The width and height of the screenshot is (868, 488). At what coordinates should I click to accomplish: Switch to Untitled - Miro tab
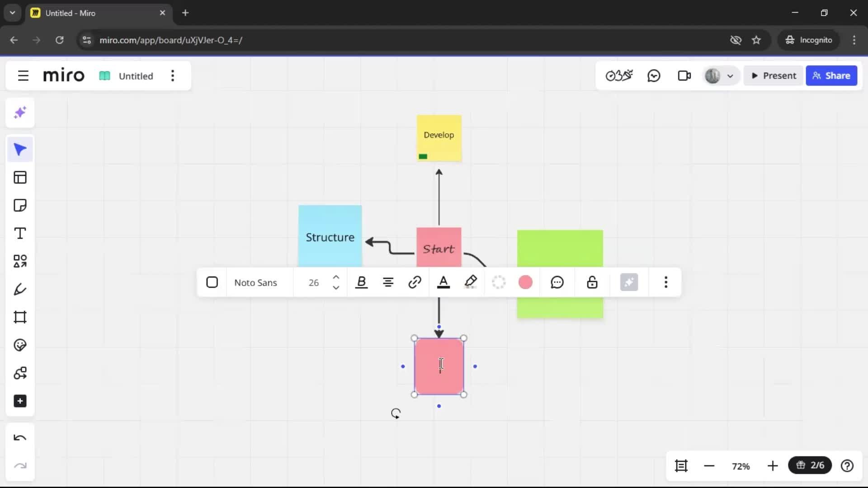98,13
